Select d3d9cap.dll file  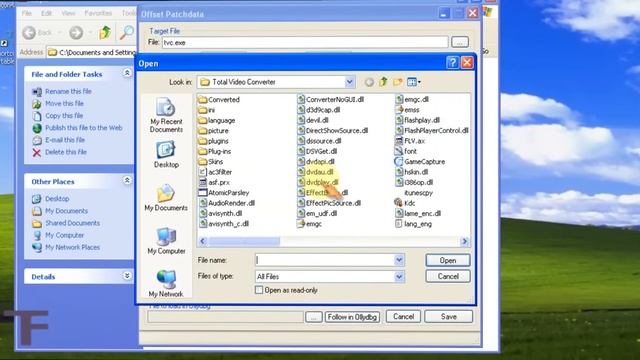(x=319, y=110)
